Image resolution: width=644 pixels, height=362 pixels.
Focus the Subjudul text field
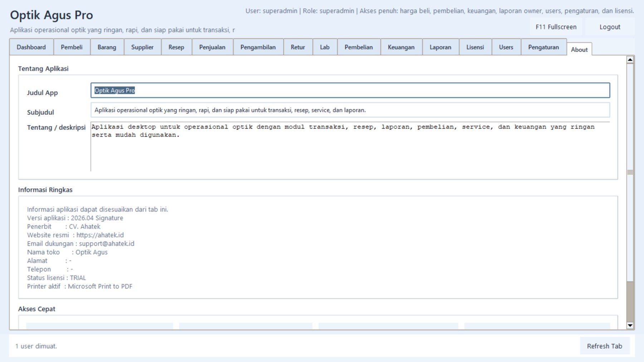tap(350, 110)
